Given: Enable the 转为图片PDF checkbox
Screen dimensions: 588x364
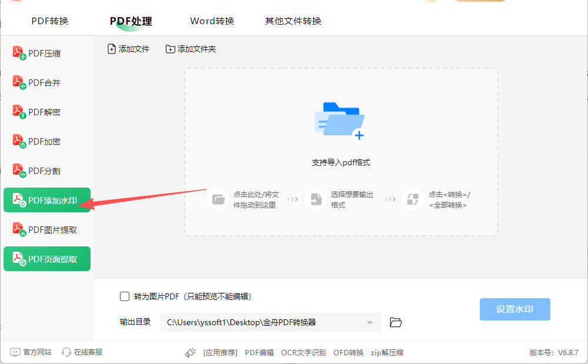Looking at the screenshot, I should pyautogui.click(x=125, y=296).
